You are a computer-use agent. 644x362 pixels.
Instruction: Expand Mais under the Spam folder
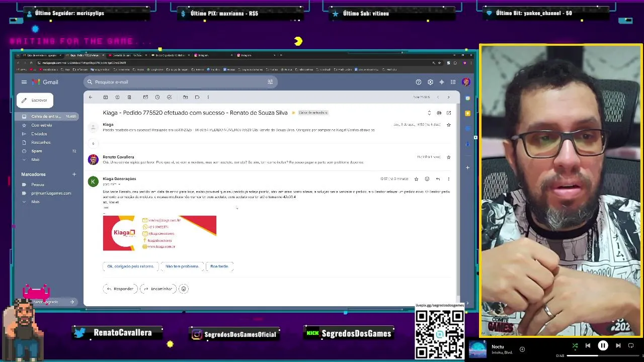coord(35,159)
